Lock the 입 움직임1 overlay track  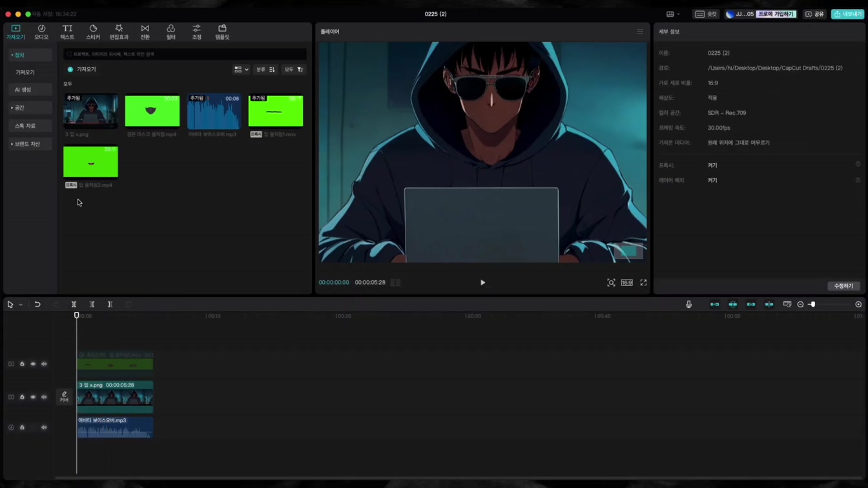22,364
